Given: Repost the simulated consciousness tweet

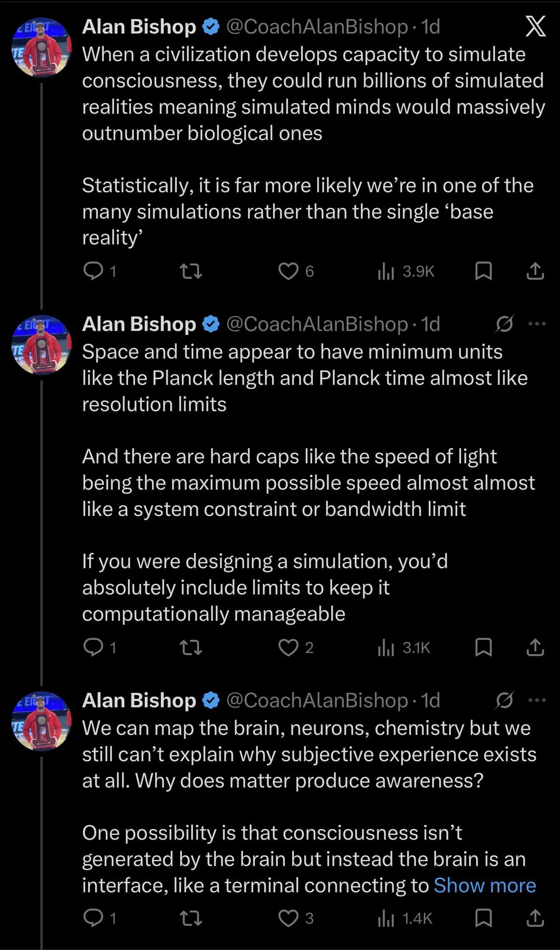Looking at the screenshot, I should coord(190,271).
